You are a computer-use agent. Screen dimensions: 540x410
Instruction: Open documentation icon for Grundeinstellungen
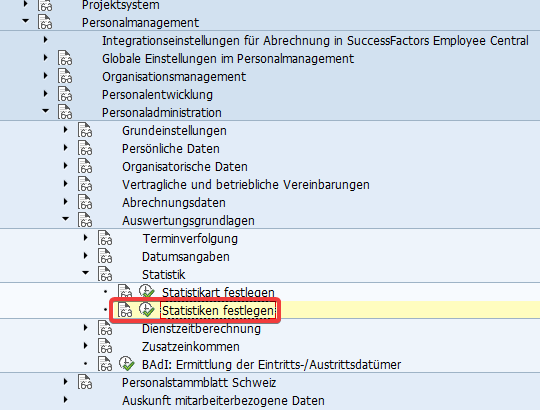pyautogui.click(x=85, y=130)
